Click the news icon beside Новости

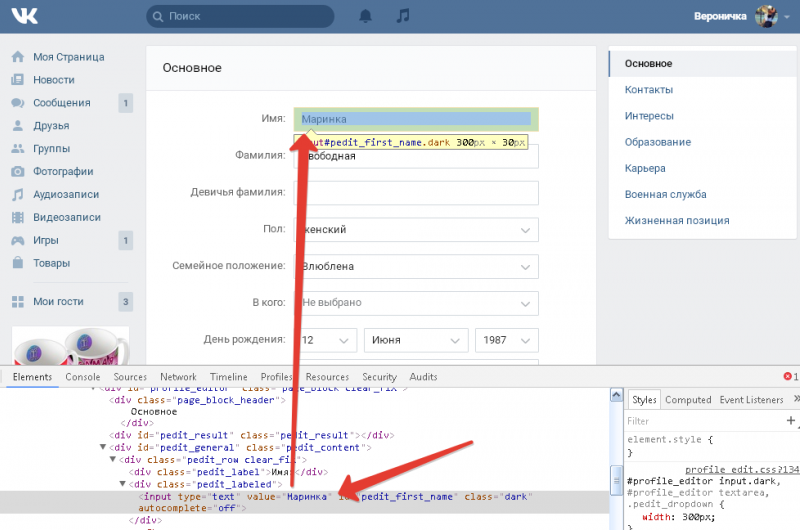pyautogui.click(x=18, y=80)
